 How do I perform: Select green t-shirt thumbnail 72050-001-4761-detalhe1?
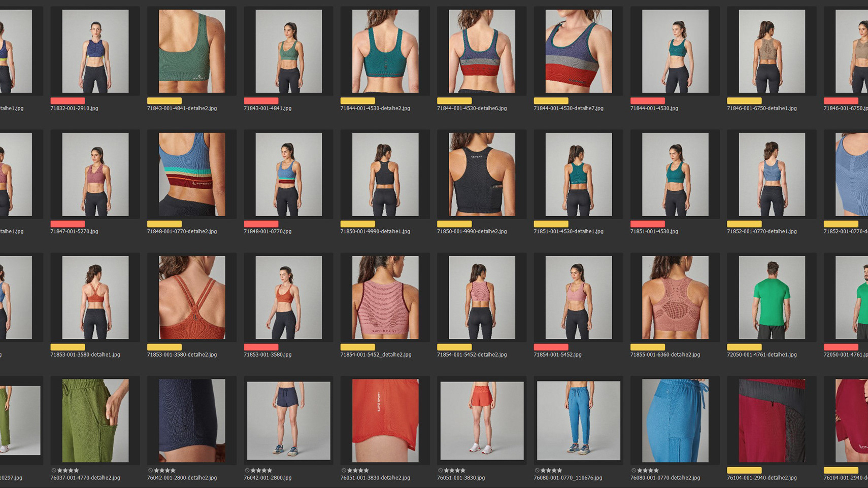point(772,298)
